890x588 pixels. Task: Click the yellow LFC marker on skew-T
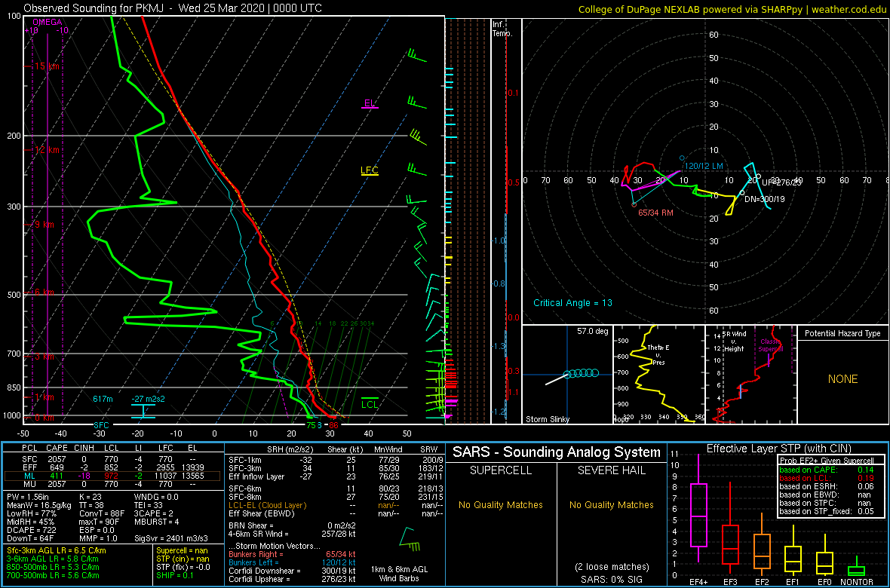tap(369, 170)
